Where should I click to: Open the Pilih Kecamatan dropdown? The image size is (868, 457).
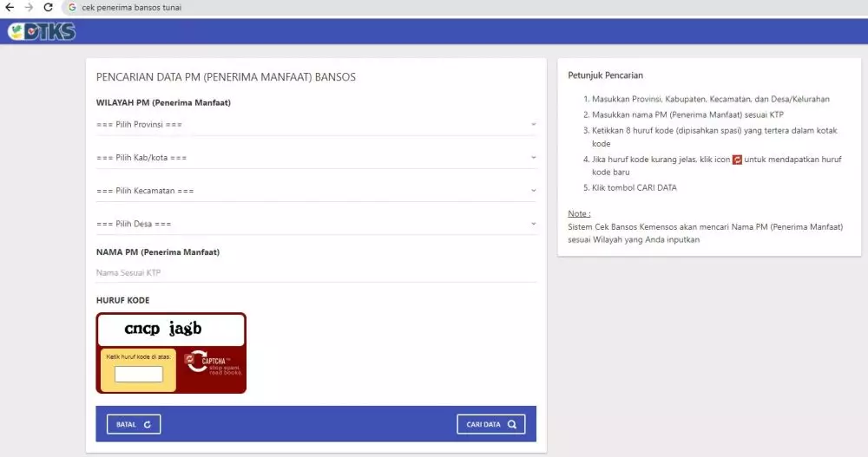click(x=316, y=191)
